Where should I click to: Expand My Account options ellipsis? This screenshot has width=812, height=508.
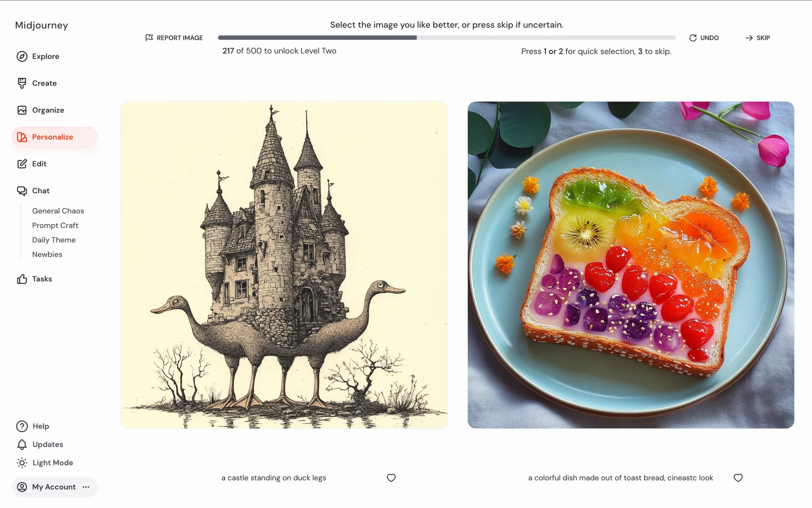[x=86, y=487]
